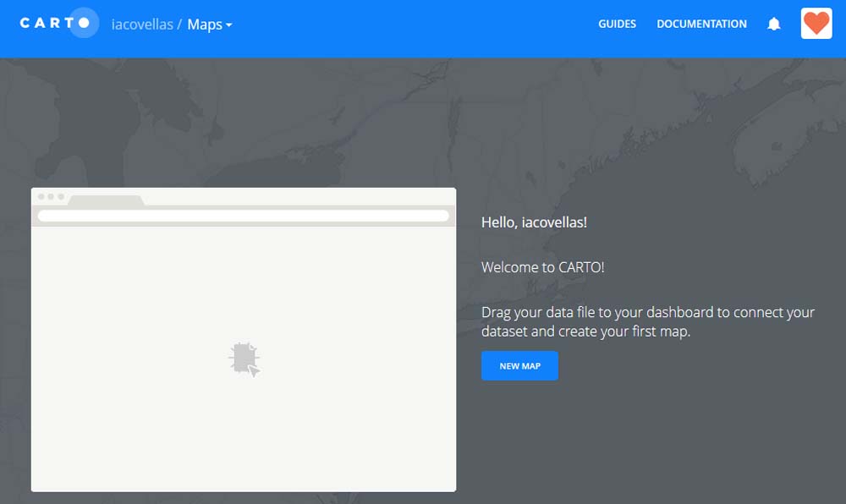The width and height of the screenshot is (846, 504).
Task: Click the drag-file illustration icon
Action: point(244,359)
